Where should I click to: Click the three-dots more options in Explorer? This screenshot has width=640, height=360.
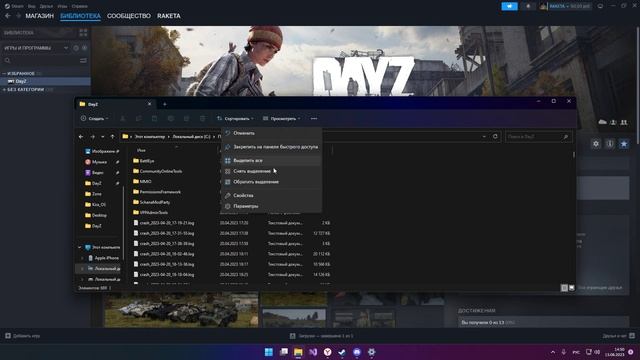coord(314,118)
